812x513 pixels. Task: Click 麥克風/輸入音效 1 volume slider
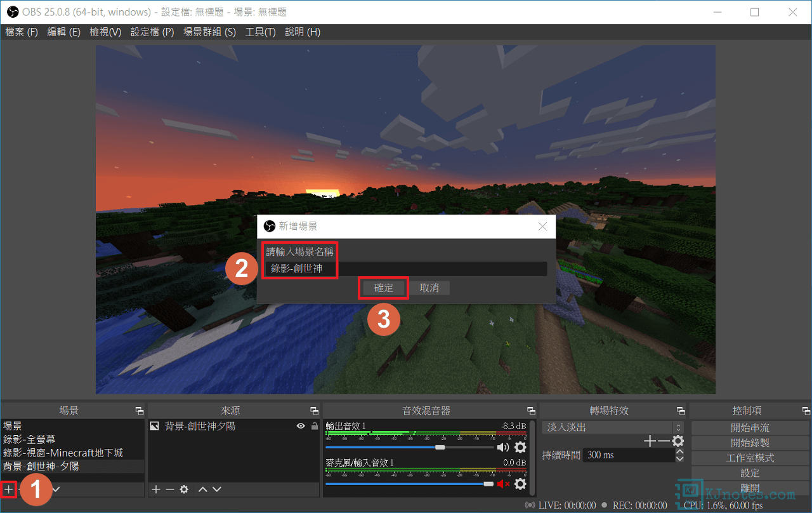point(409,484)
